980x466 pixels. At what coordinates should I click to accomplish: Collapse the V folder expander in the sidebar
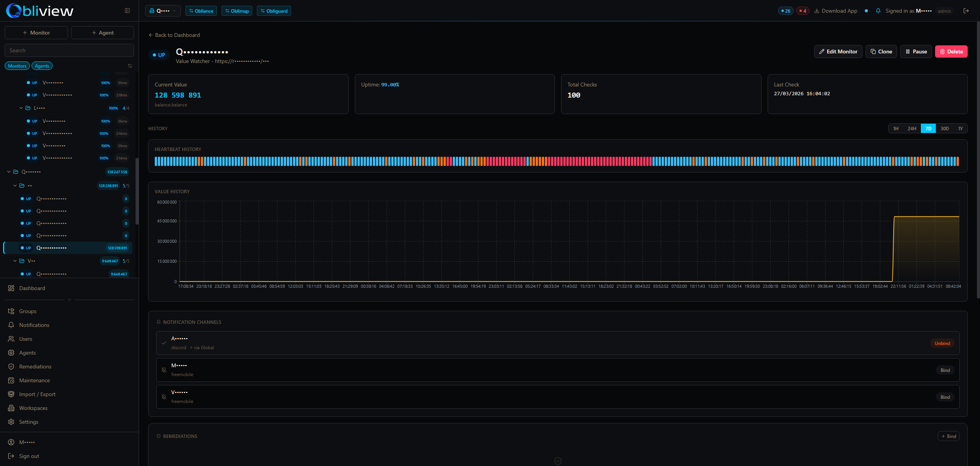[x=15, y=261]
